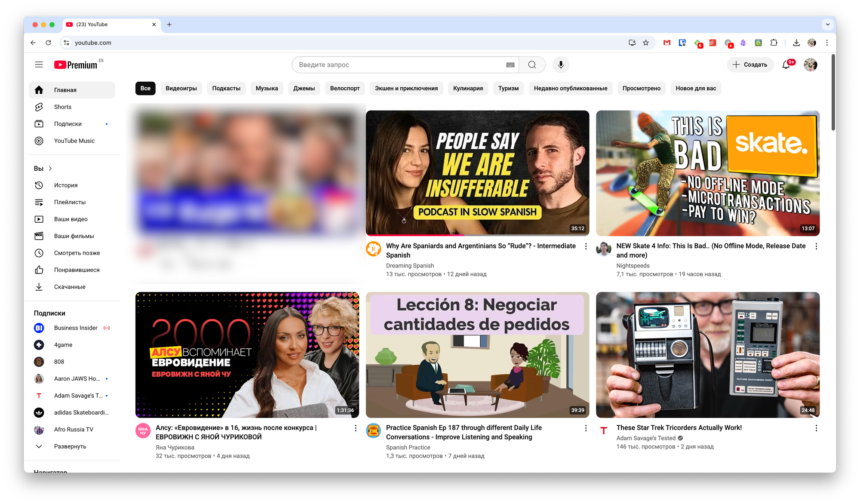Open Смотреть позже playlist

pyautogui.click(x=77, y=253)
